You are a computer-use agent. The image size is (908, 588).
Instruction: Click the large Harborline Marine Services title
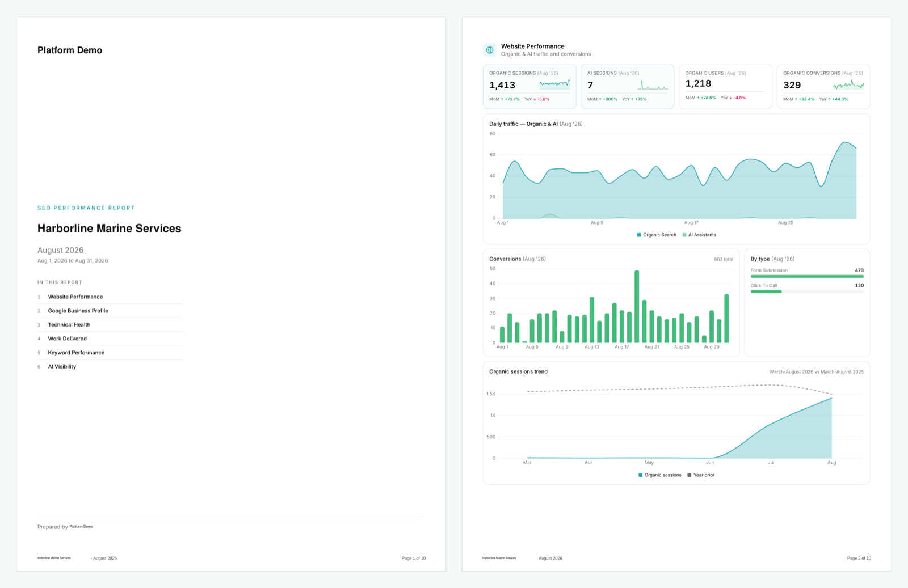(x=110, y=229)
